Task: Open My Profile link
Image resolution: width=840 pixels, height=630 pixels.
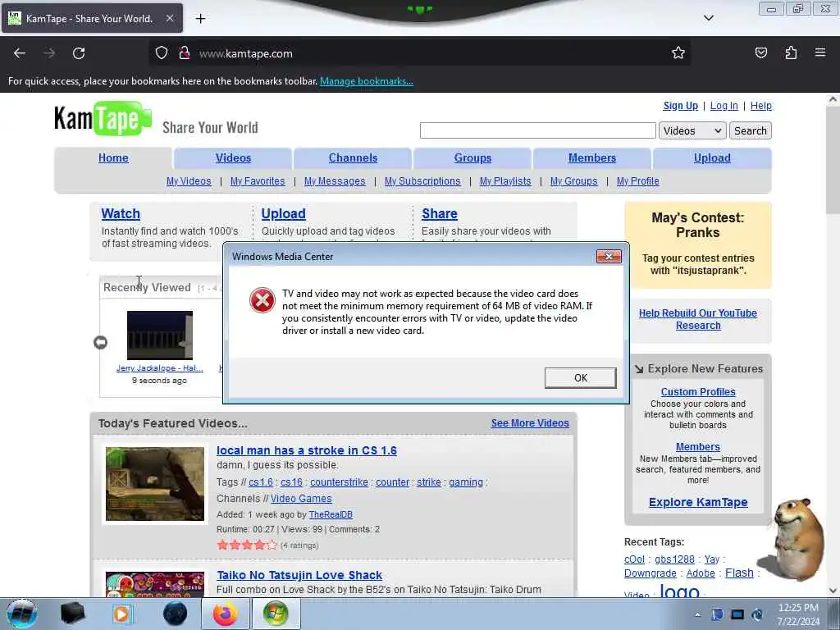Action: [638, 181]
